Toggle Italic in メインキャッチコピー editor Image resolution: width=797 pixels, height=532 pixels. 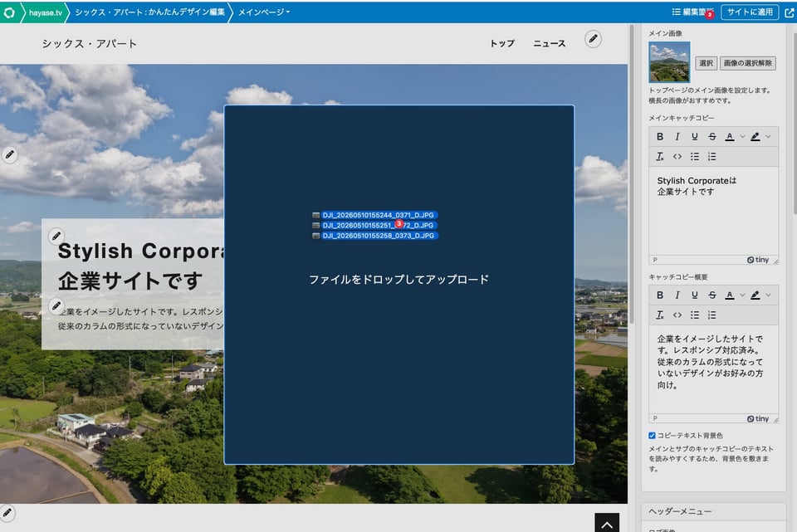(x=677, y=136)
